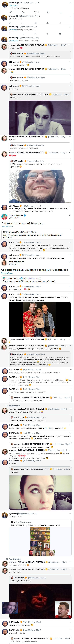Open Соболь Любовь's large profile avatar

4,217
